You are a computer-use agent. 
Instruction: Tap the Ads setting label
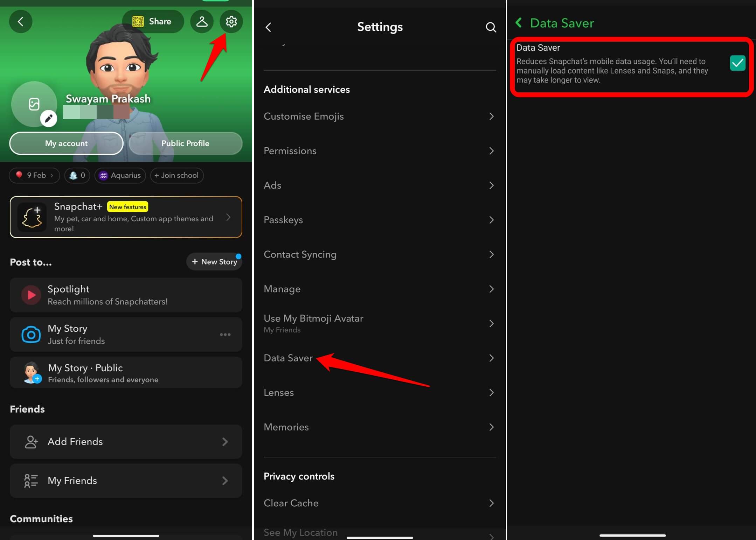pyautogui.click(x=272, y=185)
